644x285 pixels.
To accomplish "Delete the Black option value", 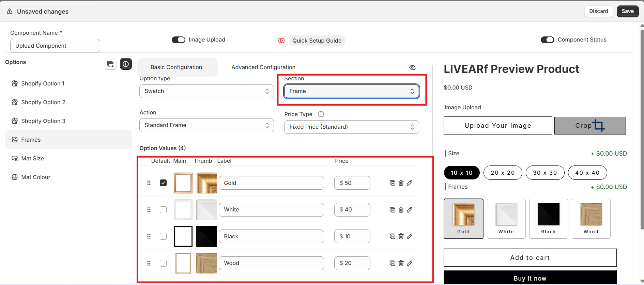I will pos(401,236).
